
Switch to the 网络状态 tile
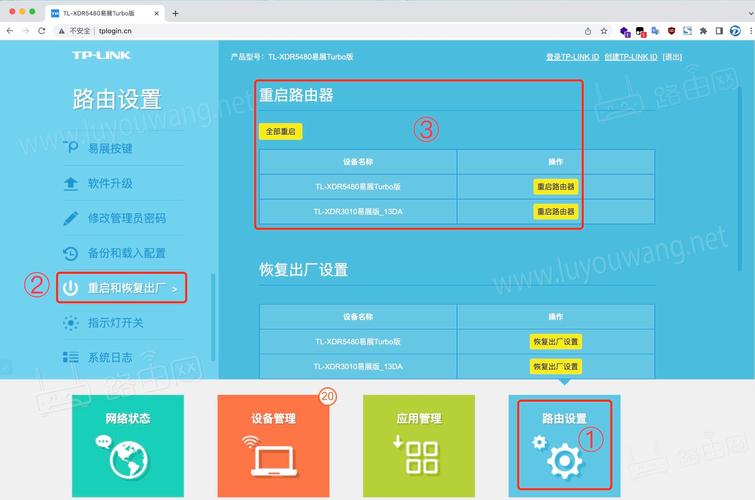[x=128, y=446]
